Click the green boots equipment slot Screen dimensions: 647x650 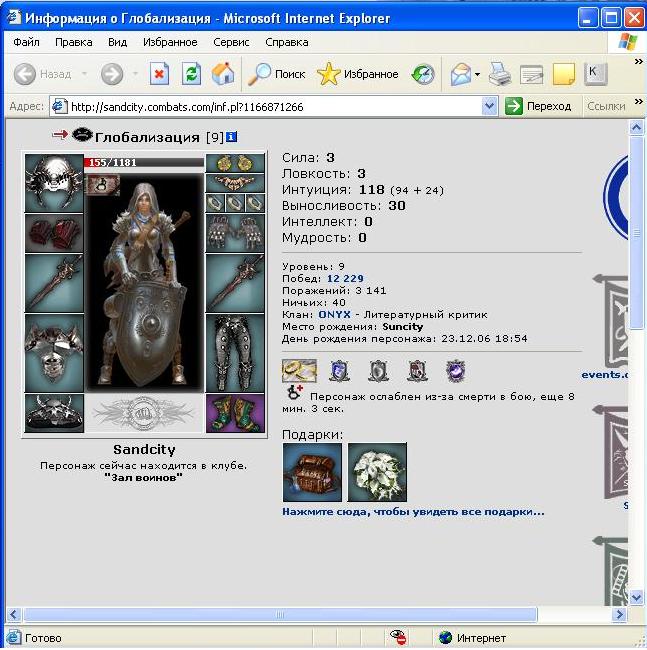[x=235, y=413]
